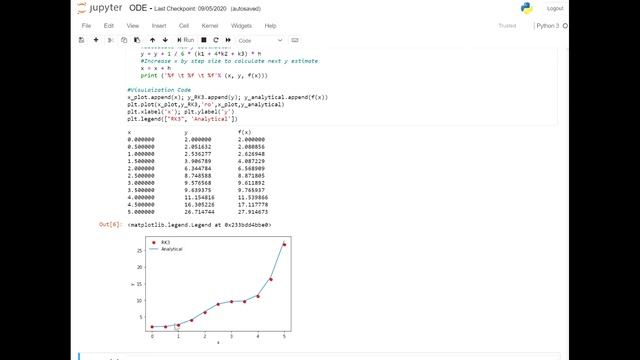Copy selected cells icon
The image size is (640, 360).
click(124, 40)
